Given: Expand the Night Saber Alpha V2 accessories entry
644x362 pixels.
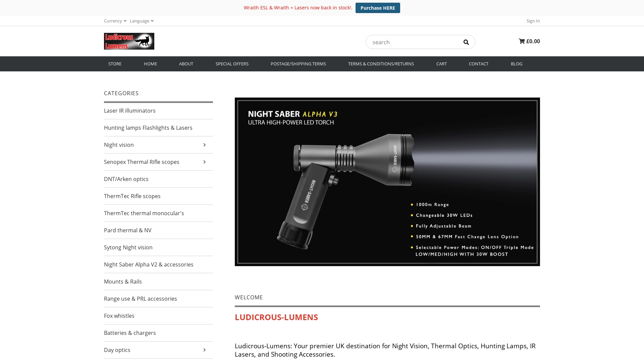Looking at the screenshot, I should pos(149,264).
